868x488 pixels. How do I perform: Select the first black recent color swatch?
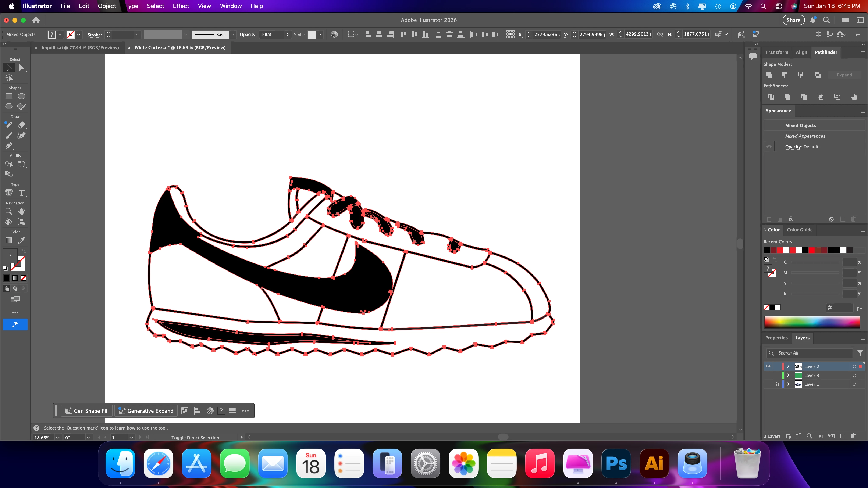[x=767, y=250]
